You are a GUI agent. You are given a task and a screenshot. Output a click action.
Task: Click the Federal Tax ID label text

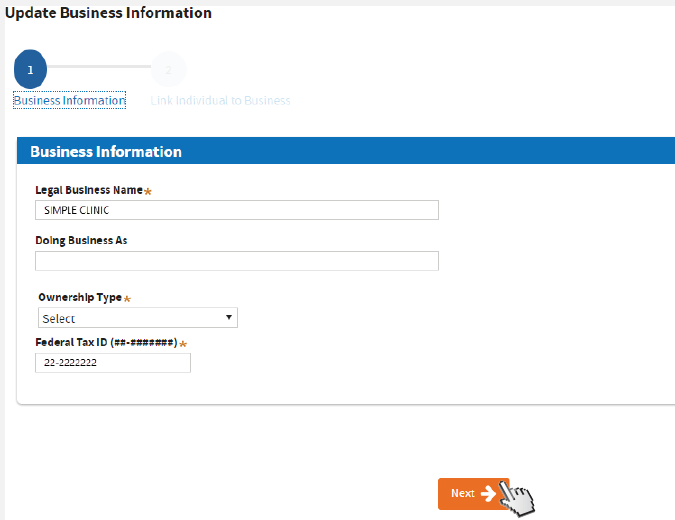pos(106,343)
